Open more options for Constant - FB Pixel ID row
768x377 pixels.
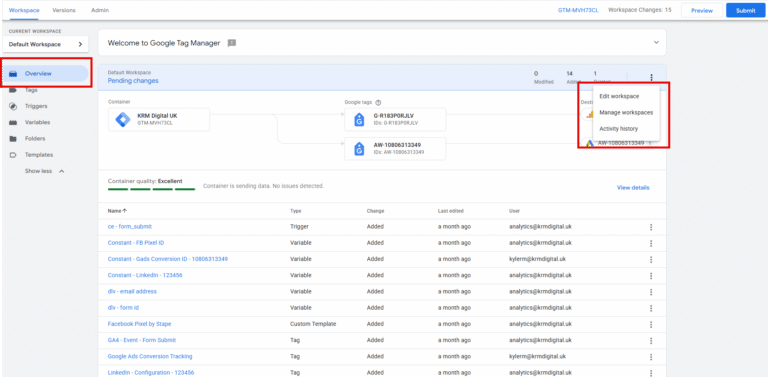651,243
